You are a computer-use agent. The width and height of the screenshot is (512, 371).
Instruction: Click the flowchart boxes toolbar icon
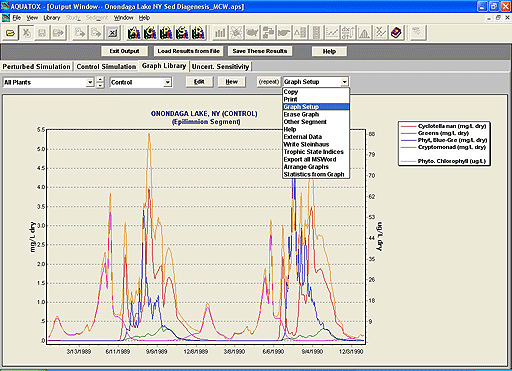[268, 33]
